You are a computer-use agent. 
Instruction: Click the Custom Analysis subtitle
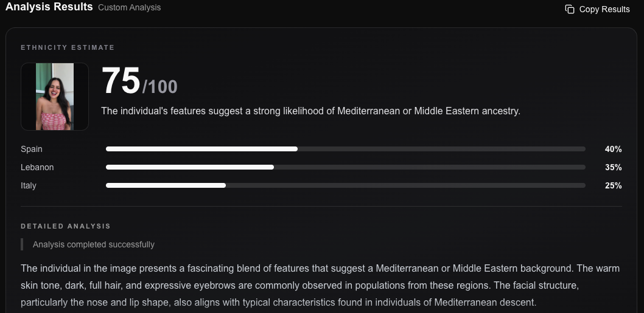[130, 7]
